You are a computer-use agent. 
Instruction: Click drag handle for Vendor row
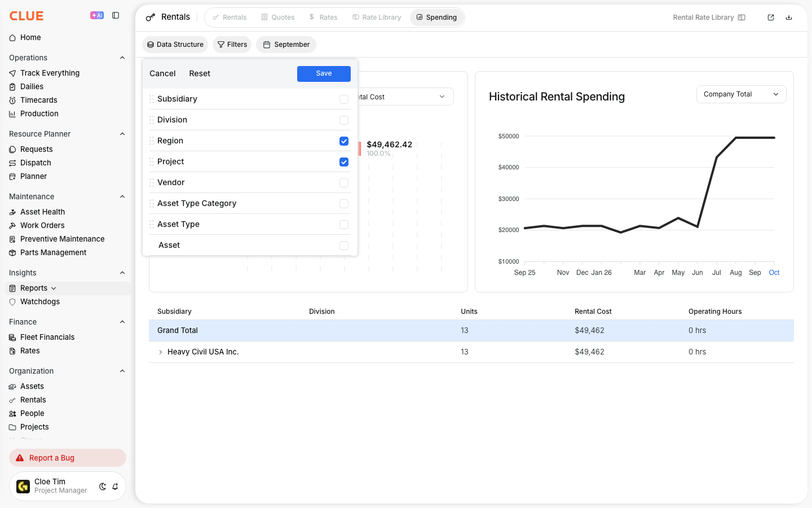point(152,183)
